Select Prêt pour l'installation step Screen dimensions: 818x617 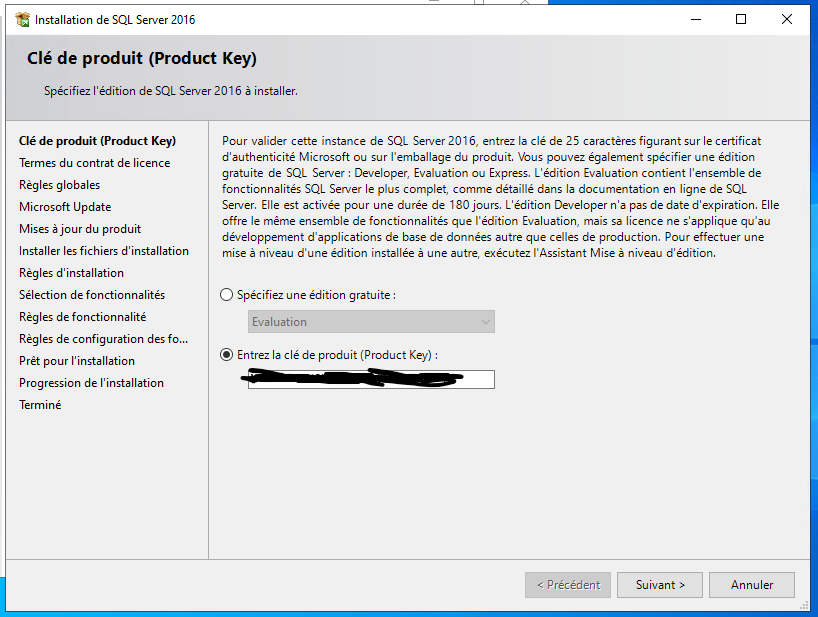(x=77, y=360)
